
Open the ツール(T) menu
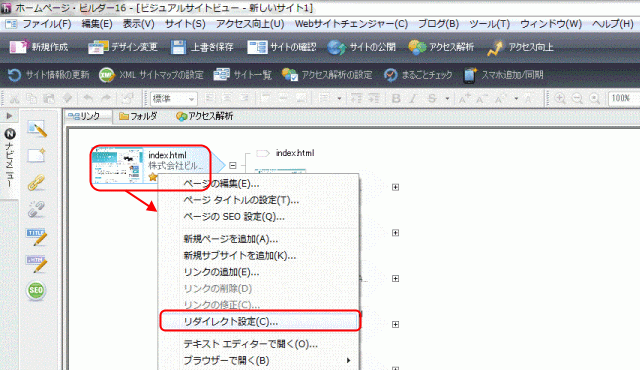489,24
